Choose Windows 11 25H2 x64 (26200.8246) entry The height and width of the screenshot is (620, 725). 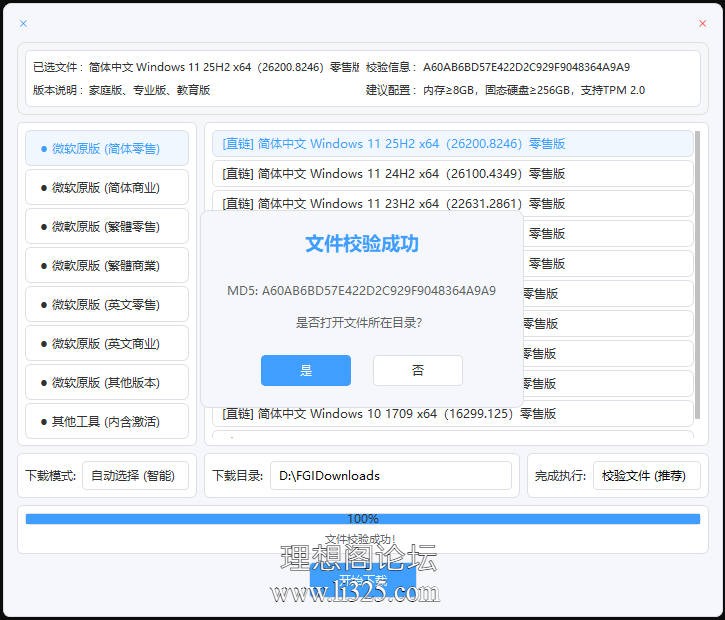click(453, 144)
